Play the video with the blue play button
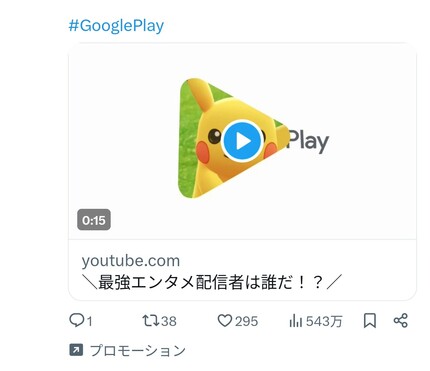Viewport: 430px width, 371px height. click(x=242, y=141)
